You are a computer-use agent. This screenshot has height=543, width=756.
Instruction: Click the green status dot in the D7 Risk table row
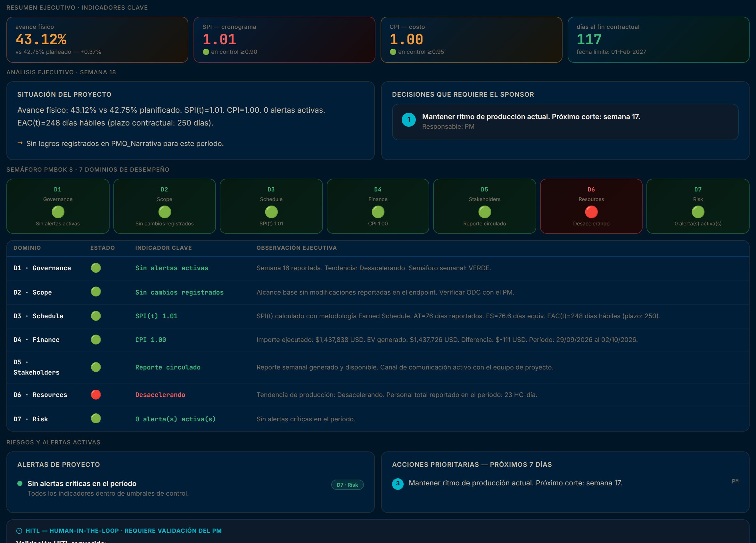[96, 418]
